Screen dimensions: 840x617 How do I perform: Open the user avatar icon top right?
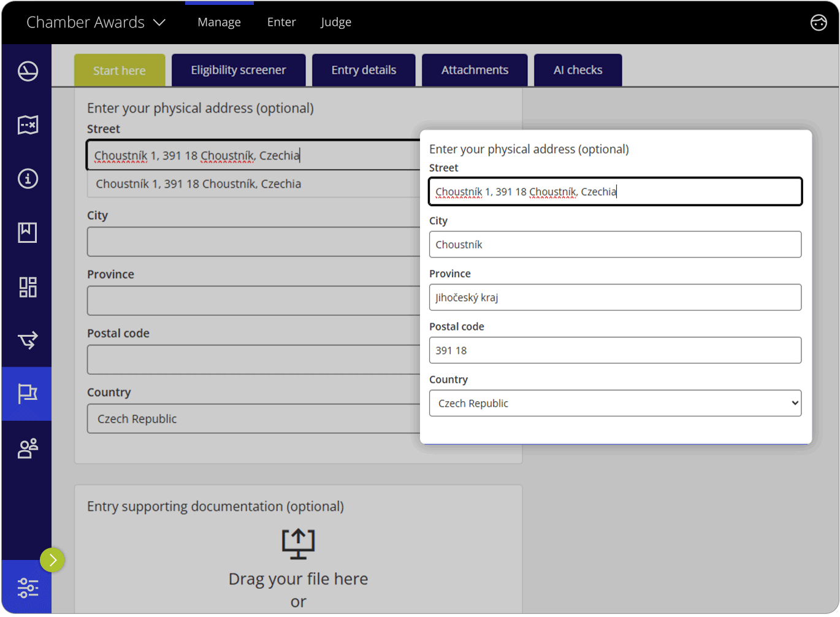(x=819, y=22)
